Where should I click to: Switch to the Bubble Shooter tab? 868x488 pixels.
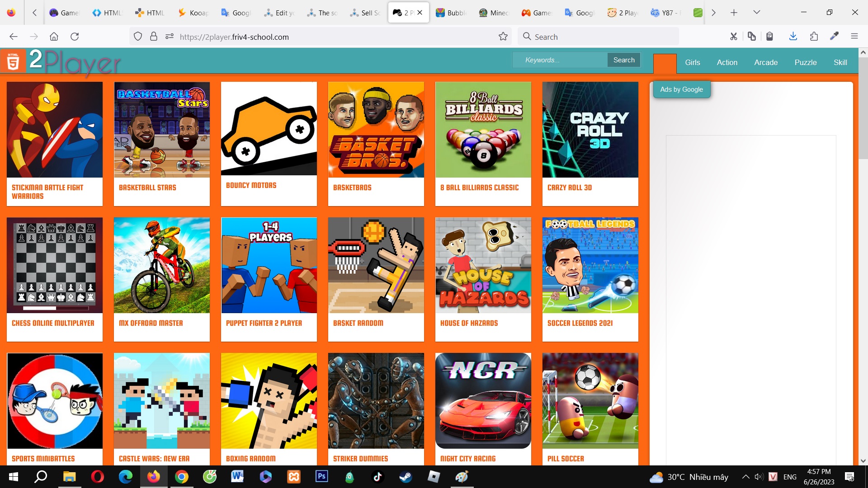coord(451,13)
